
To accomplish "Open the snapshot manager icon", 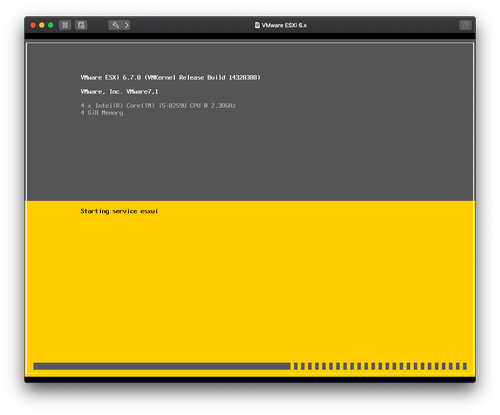I will coord(81,25).
